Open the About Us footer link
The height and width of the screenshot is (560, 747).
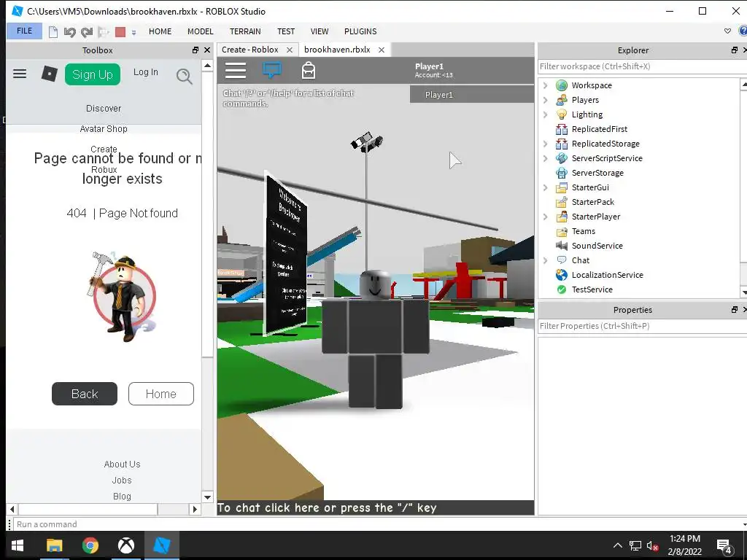[x=122, y=464]
